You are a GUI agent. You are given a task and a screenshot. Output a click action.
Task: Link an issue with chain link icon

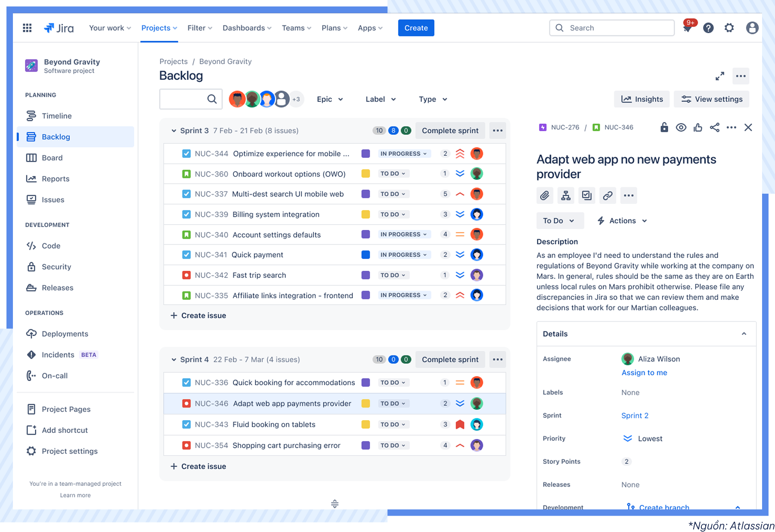608,195
